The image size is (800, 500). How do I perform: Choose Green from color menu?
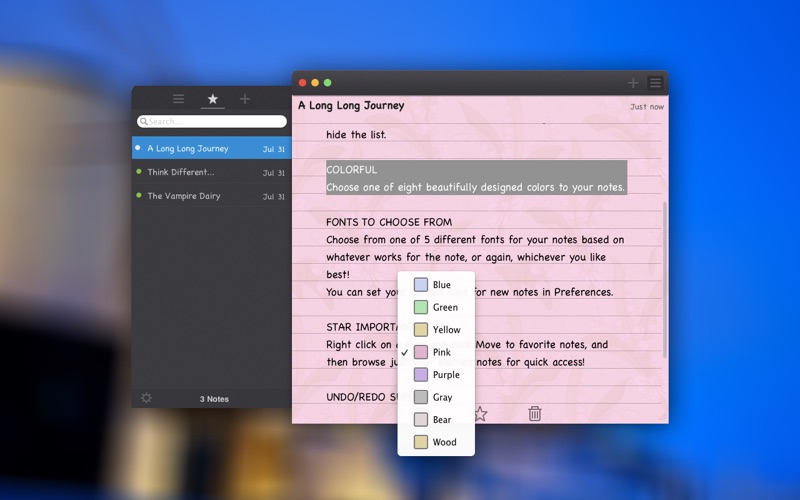pyautogui.click(x=436, y=307)
